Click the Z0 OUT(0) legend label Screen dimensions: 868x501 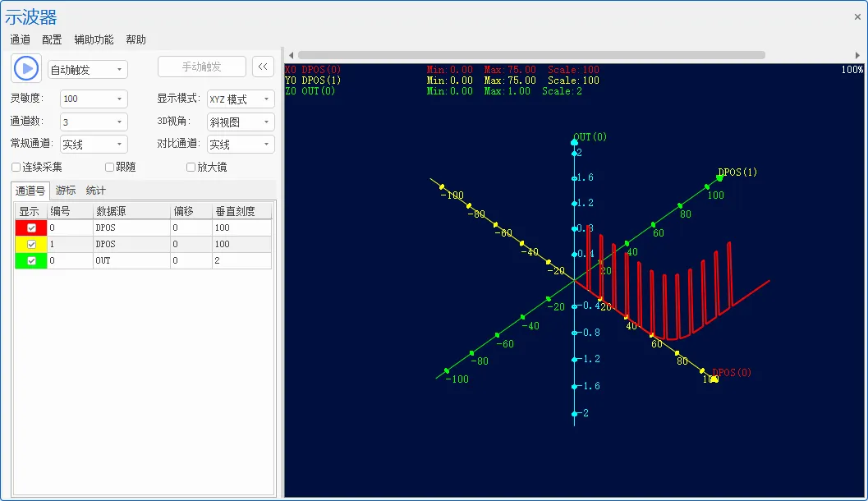tap(310, 91)
